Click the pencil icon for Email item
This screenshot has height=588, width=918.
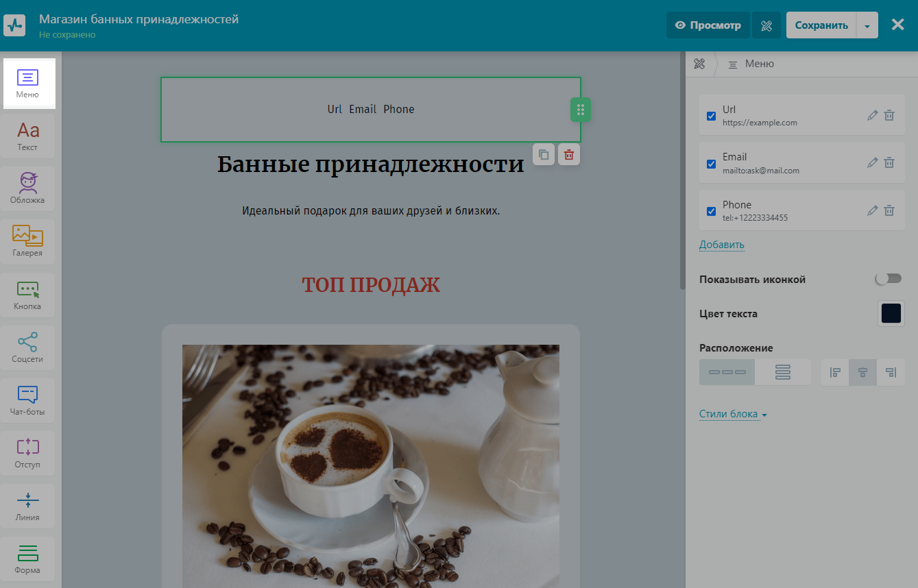872,163
